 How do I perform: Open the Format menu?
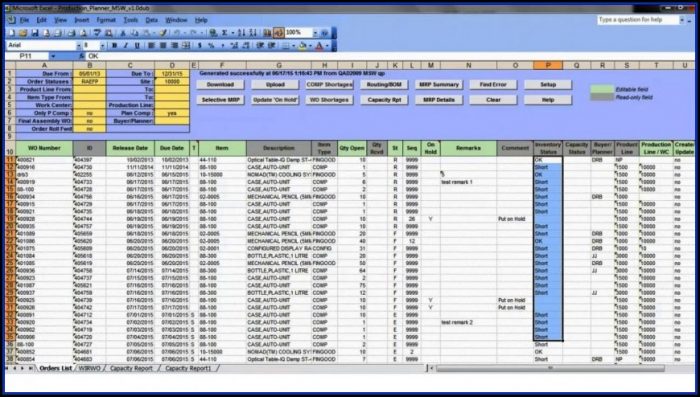tap(106, 20)
